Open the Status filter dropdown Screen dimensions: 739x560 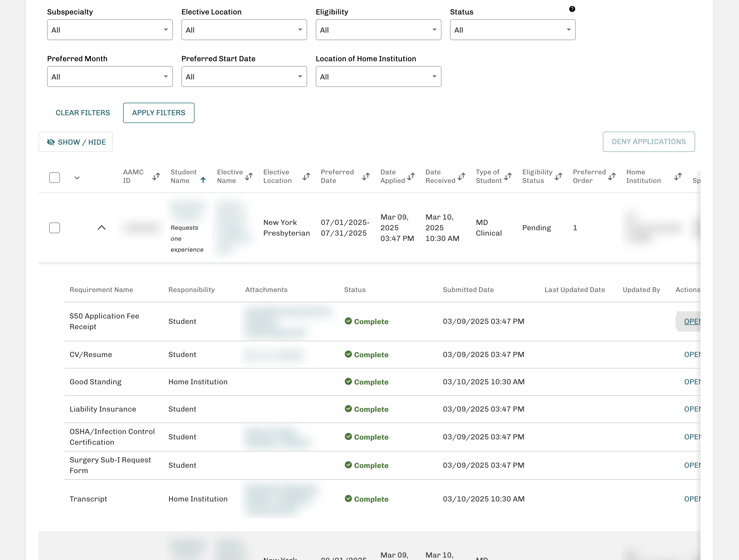pyautogui.click(x=512, y=30)
